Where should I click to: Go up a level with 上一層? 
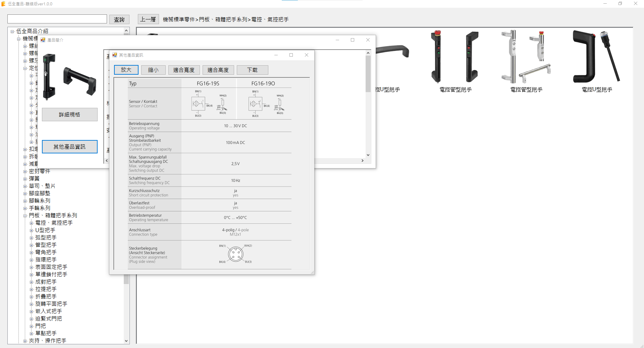pyautogui.click(x=148, y=19)
